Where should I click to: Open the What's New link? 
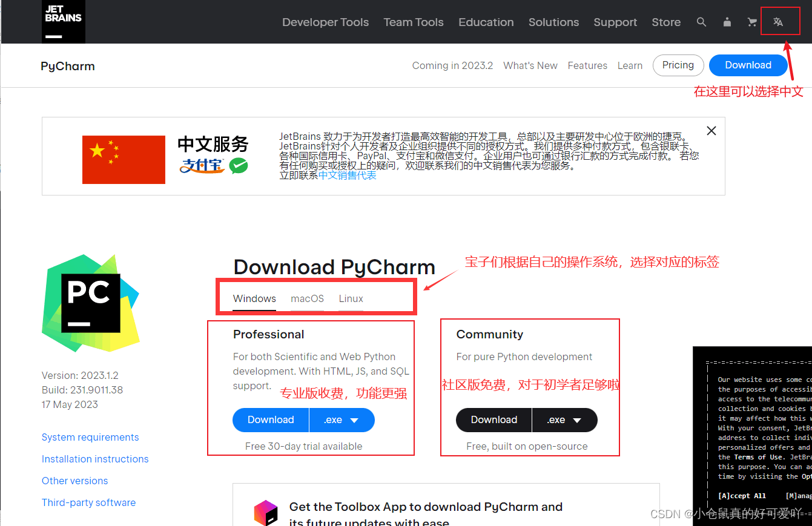[x=530, y=65]
